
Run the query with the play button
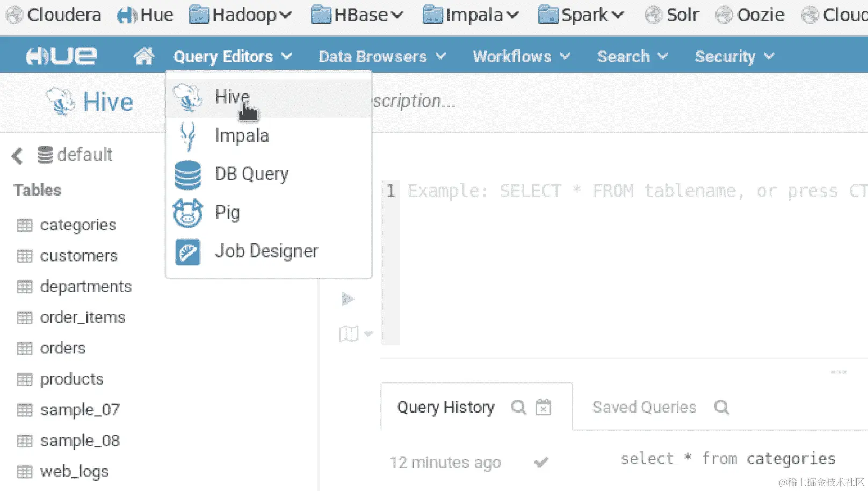[x=348, y=299]
